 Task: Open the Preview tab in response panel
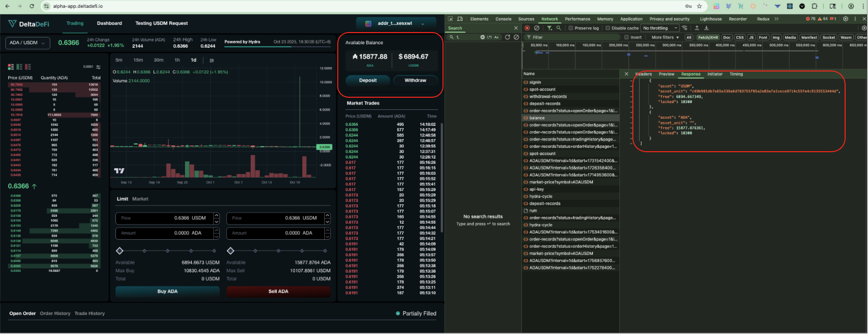[666, 74]
